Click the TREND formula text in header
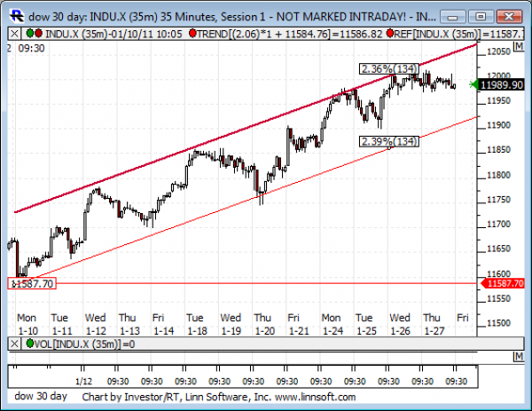This screenshot has width=532, height=411. 289,34
